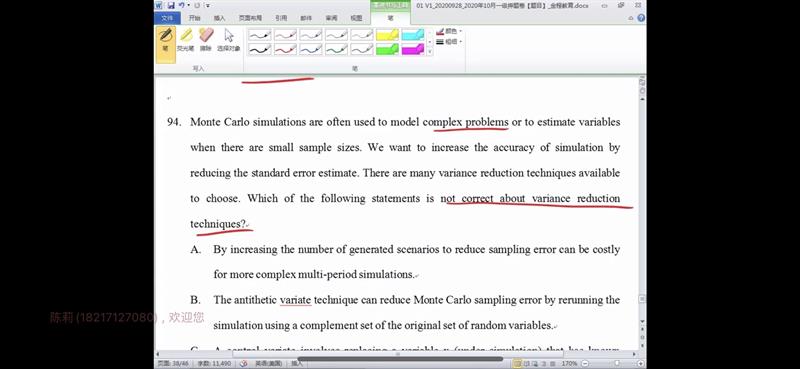Viewport: 800px width, 369px height.
Task: Click the 170% zoom level button
Action: [569, 364]
